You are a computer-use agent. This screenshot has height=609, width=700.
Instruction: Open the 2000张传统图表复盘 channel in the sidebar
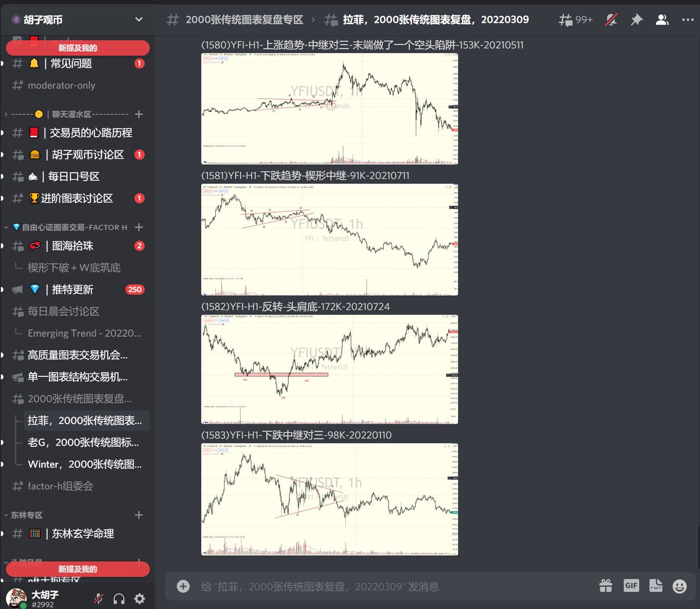78,399
